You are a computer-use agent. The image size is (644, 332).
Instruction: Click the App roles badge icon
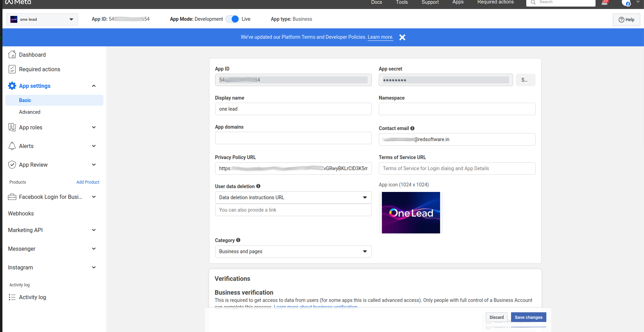[12, 127]
